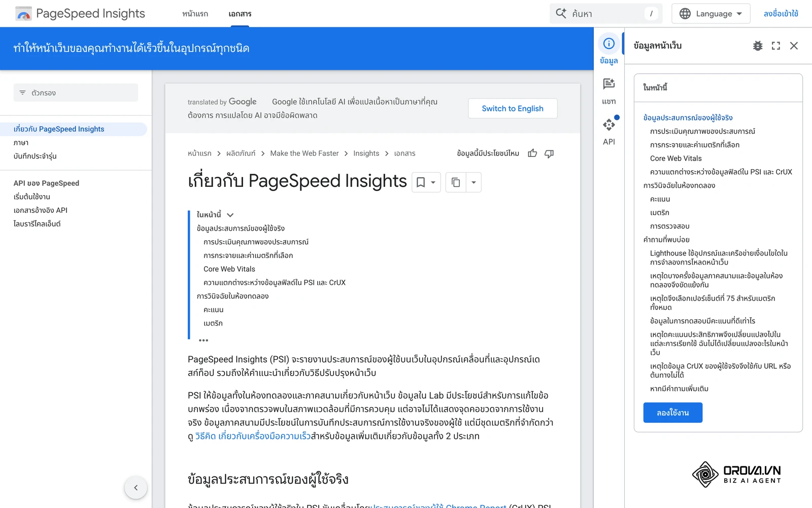Click คะแนน in side panel contents
Viewport: 812px width, 508px height.
660,199
